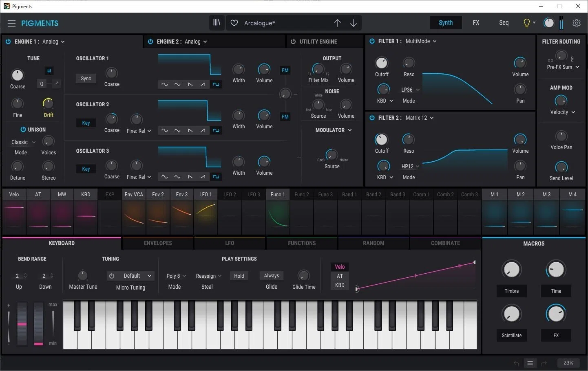Open the Functions tab
The height and width of the screenshot is (371, 588).
(302, 243)
